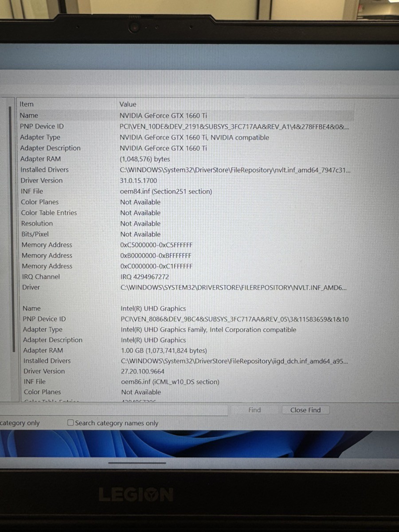The height and width of the screenshot is (532, 399).
Task: Select Memory Address value 0xC5000000-0xC5FFFFFF
Action: pos(156,245)
